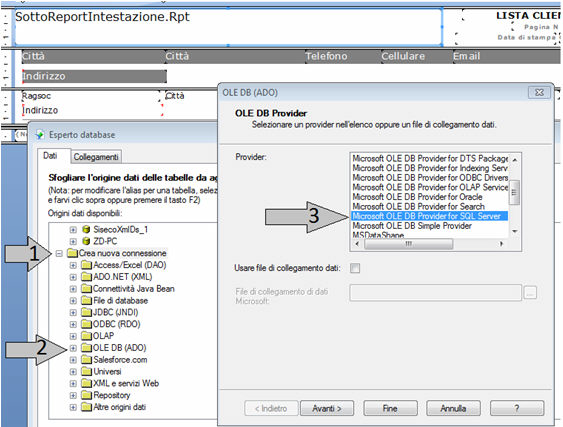
Task: Click the XML e servizi Web folder icon
Action: click(87, 383)
